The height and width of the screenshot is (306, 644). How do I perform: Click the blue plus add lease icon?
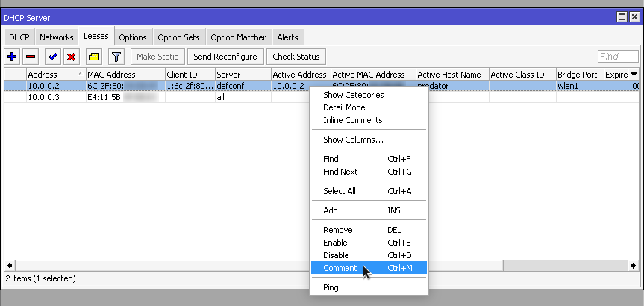pos(12,57)
